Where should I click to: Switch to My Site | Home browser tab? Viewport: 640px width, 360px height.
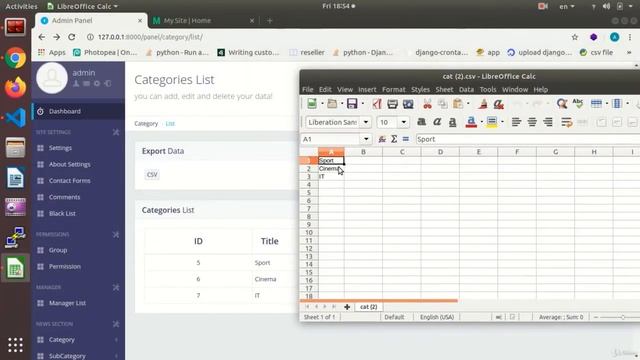[x=202, y=20]
